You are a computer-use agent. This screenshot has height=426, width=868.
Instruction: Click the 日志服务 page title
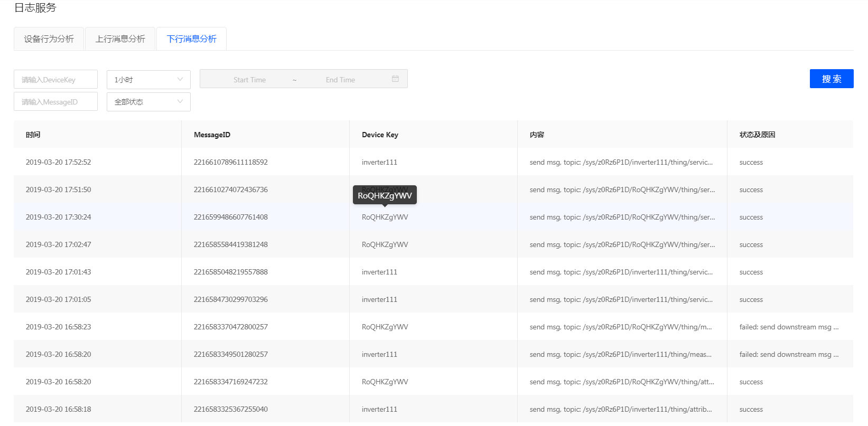pos(35,7)
